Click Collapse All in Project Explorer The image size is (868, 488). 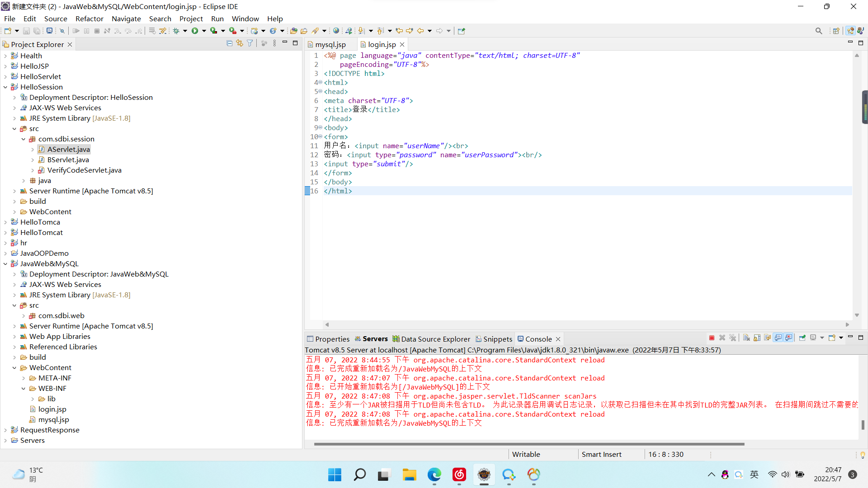tap(229, 43)
